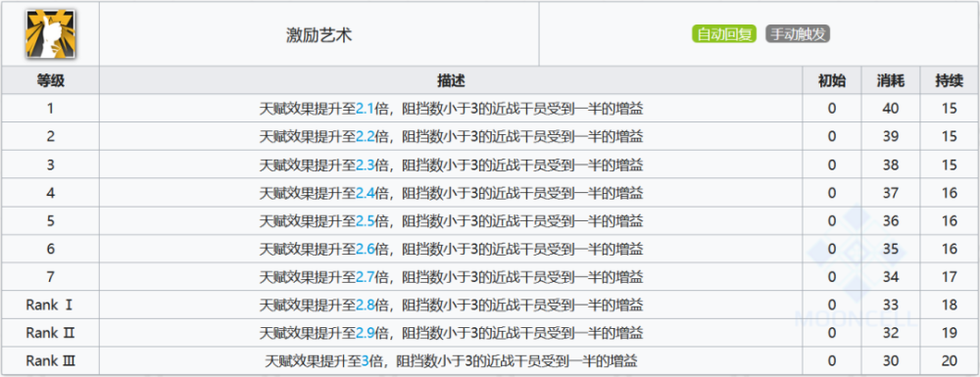Click the duration value 19
This screenshot has height=377, width=980.
coord(950,333)
